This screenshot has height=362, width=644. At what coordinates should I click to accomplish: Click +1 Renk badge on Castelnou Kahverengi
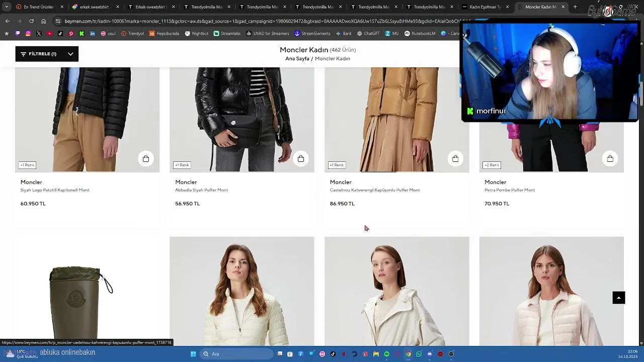[336, 165]
